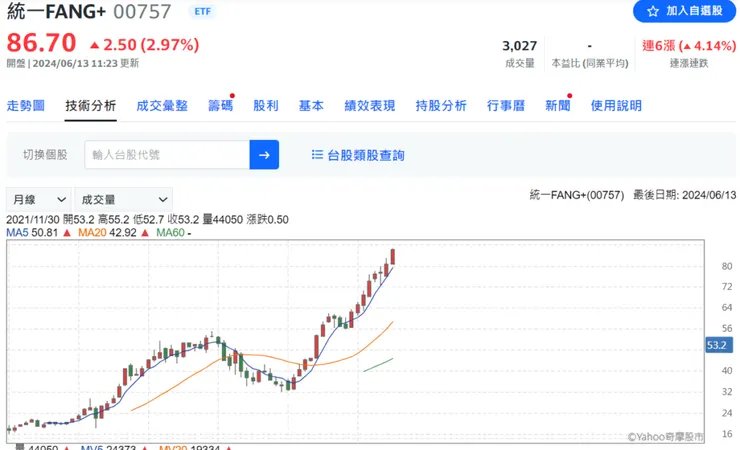Click the 最後日期: 2024/06/13 text
The width and height of the screenshot is (740, 450).
point(684,195)
